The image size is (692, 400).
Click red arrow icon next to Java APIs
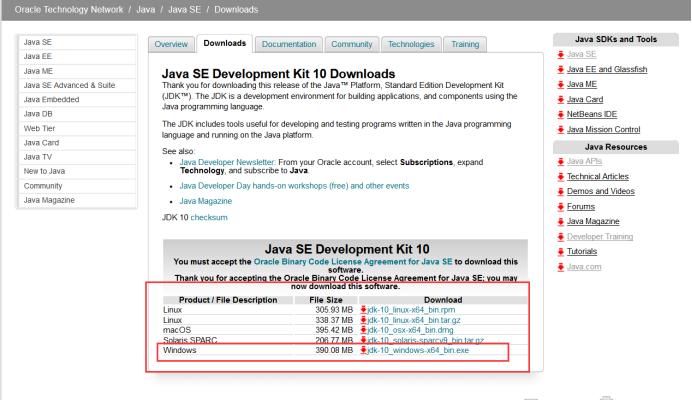(560, 162)
